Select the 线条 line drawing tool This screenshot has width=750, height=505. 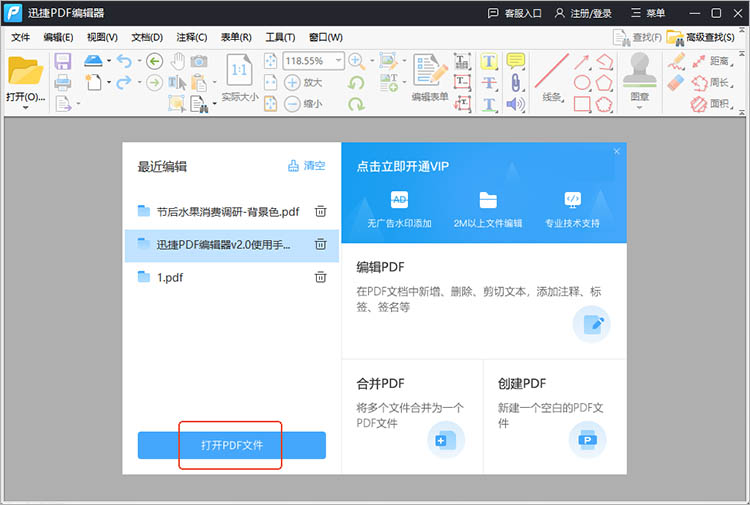551,77
